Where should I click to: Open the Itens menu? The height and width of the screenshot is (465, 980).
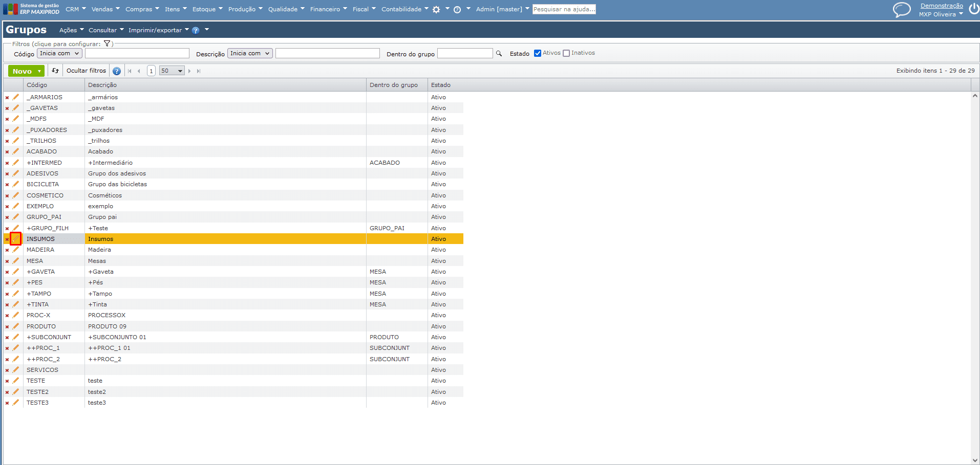[x=176, y=9]
